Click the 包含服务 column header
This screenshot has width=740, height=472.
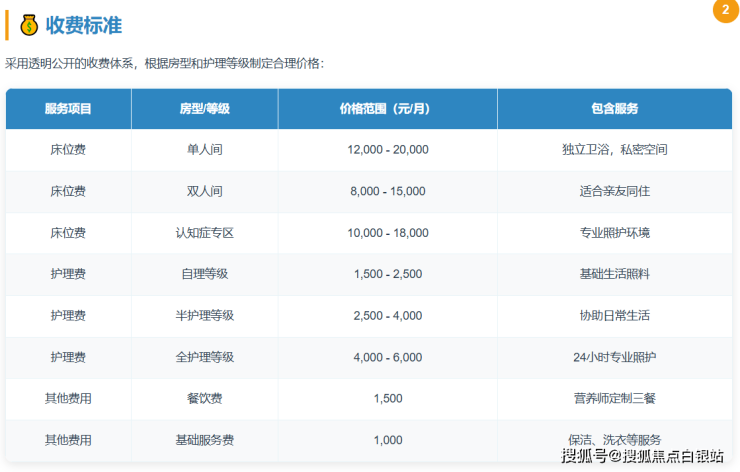coord(614,108)
